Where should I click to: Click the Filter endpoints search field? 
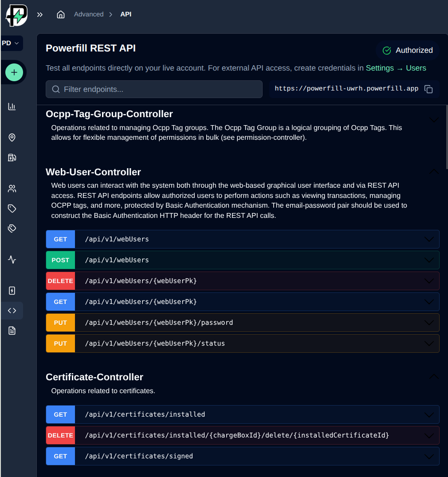(154, 89)
